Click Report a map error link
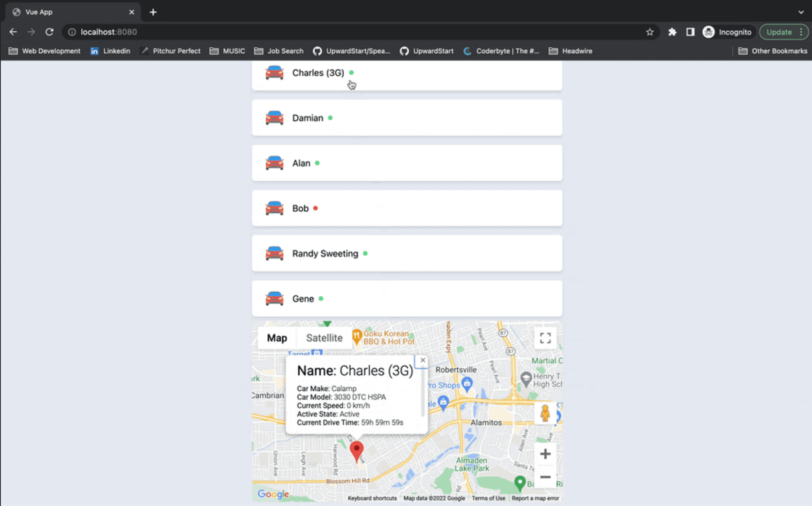This screenshot has height=506, width=812. click(535, 498)
